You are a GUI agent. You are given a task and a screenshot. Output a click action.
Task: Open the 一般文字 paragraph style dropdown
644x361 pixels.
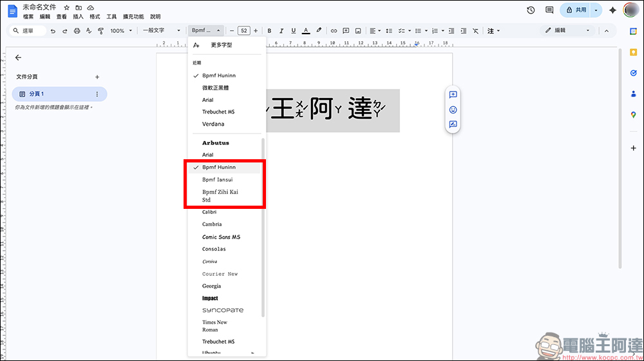161,31
